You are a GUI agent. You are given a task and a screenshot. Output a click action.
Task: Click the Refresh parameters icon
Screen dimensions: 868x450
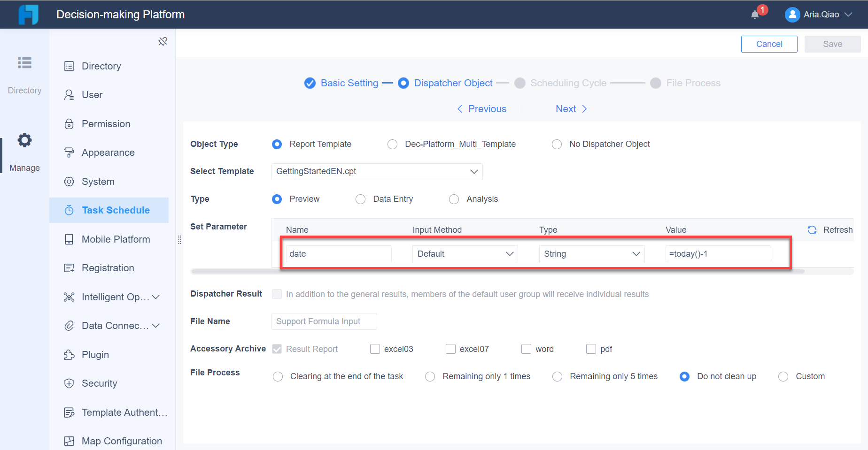(812, 229)
